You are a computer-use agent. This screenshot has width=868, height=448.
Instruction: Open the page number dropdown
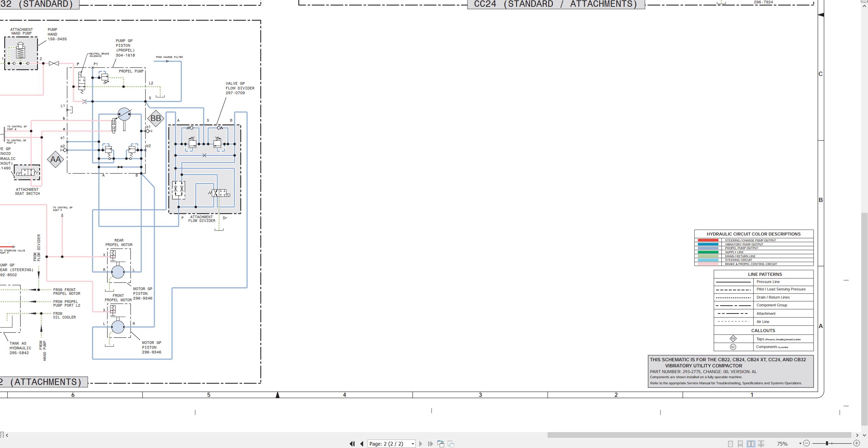[x=413, y=444]
